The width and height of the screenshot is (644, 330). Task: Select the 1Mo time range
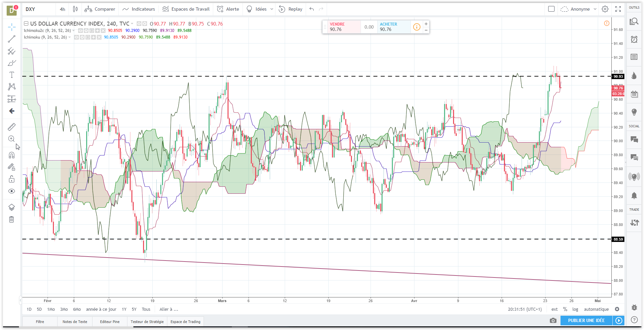(51, 309)
